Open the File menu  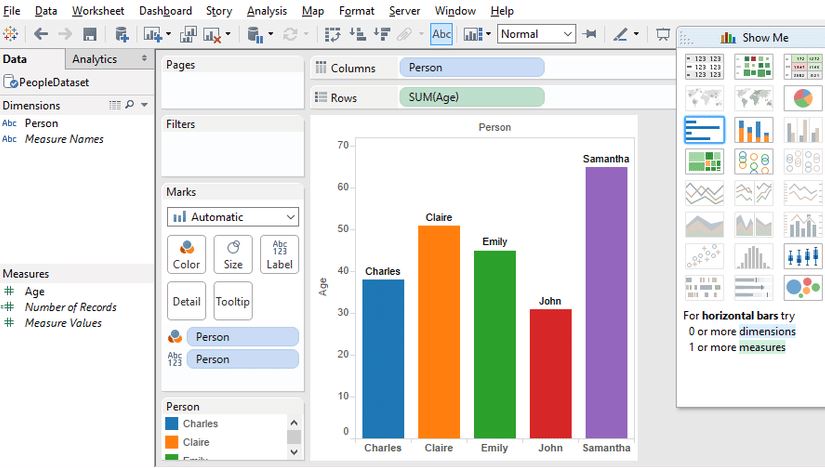pos(12,11)
